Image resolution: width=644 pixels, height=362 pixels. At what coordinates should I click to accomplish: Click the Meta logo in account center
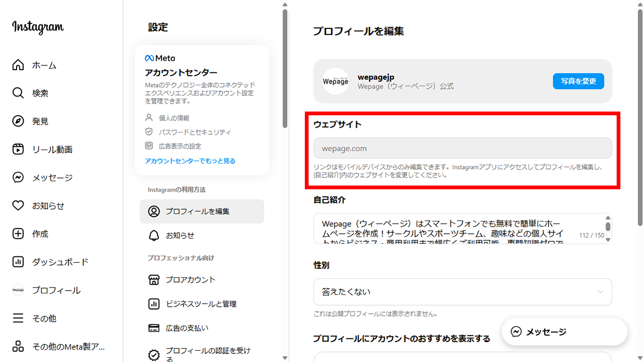pyautogui.click(x=160, y=58)
